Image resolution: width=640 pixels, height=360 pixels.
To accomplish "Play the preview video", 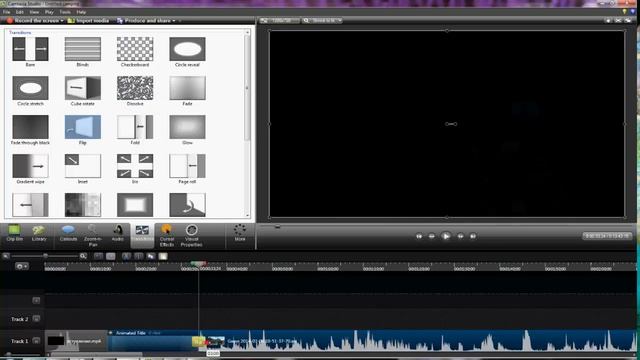I will pyautogui.click(x=446, y=236).
